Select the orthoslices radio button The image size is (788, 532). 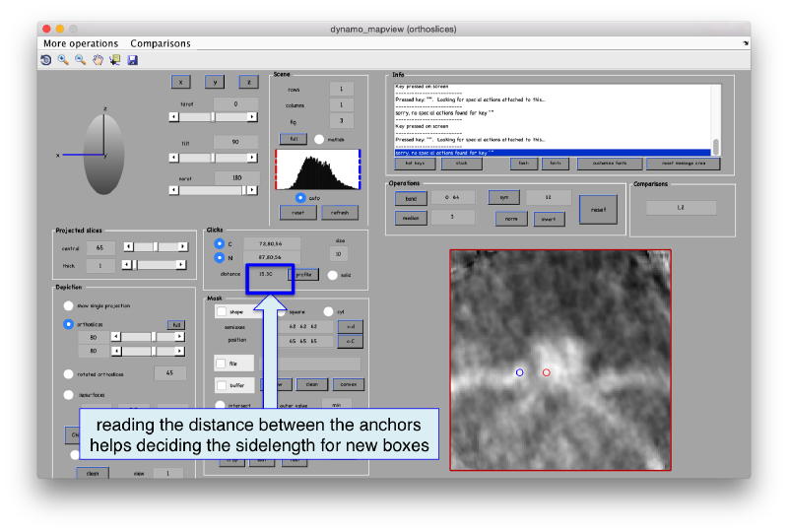(x=69, y=324)
